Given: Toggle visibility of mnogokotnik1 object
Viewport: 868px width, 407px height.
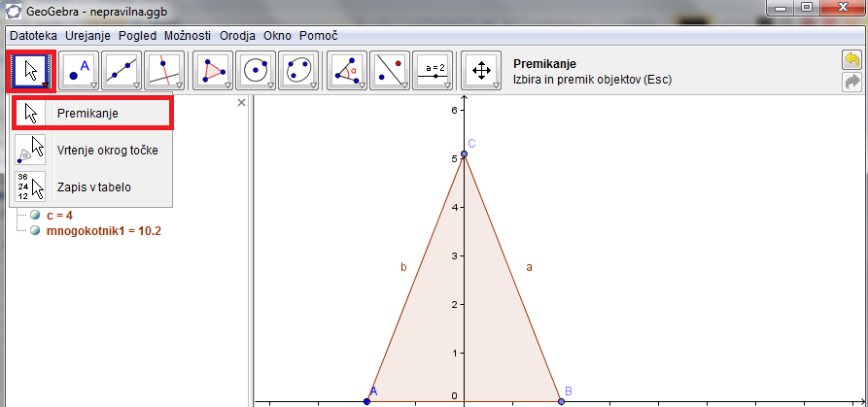Looking at the screenshot, I should [x=36, y=231].
